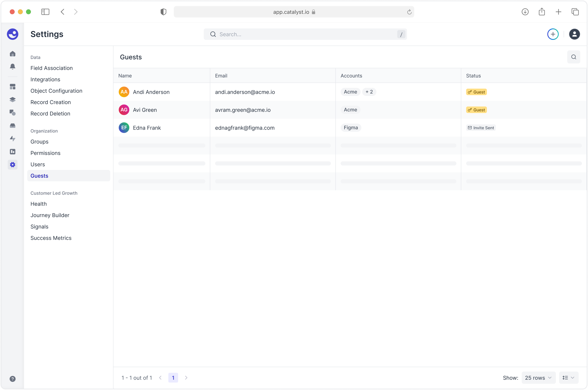Expand the +2 accounts chip

click(x=369, y=92)
